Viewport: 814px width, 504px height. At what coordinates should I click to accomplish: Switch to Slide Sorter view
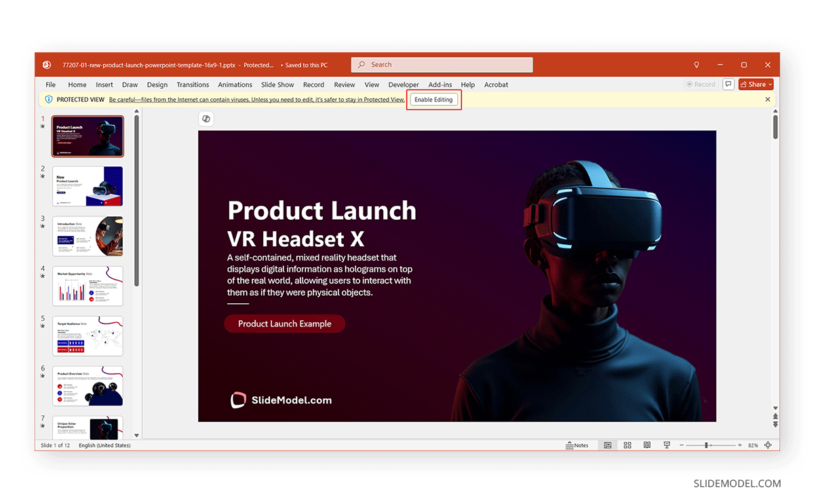(627, 445)
